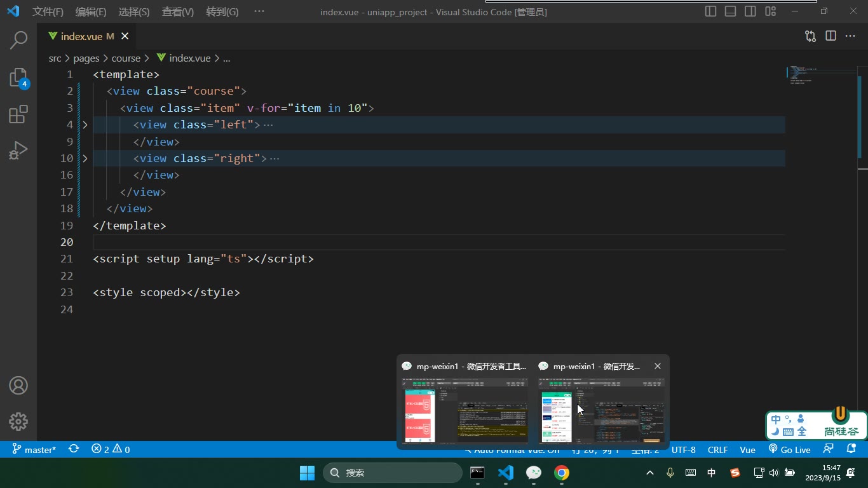
Task: Select the second mp-weixin1 window preview thumbnail
Action: (x=601, y=410)
